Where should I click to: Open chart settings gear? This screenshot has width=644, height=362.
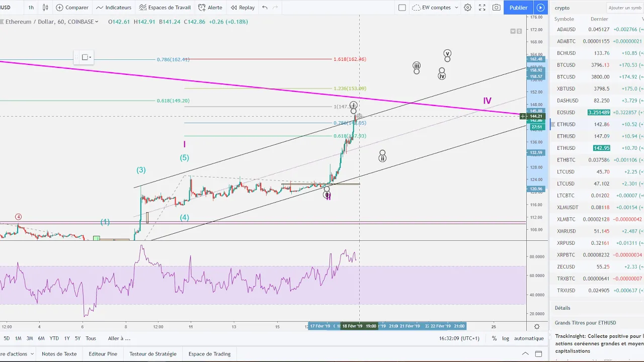coord(468,8)
